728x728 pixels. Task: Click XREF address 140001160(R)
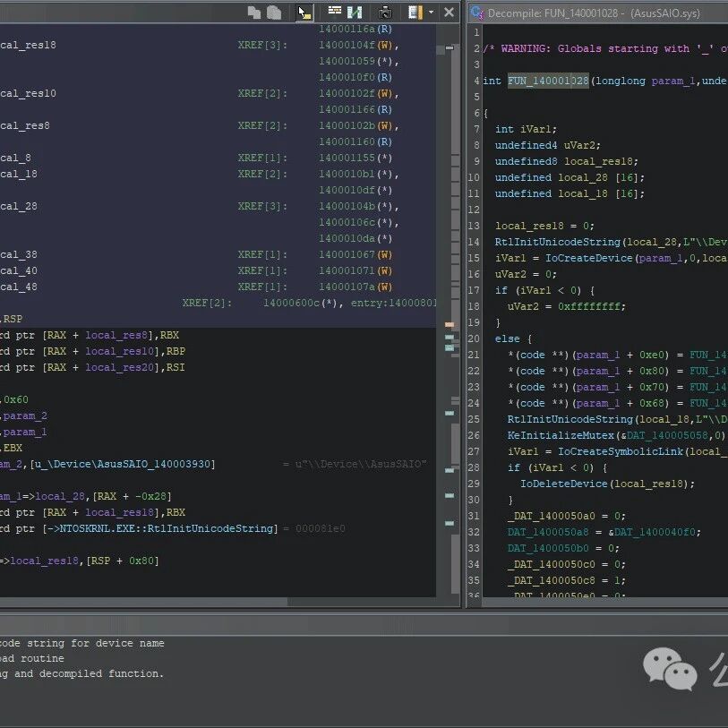(355, 141)
